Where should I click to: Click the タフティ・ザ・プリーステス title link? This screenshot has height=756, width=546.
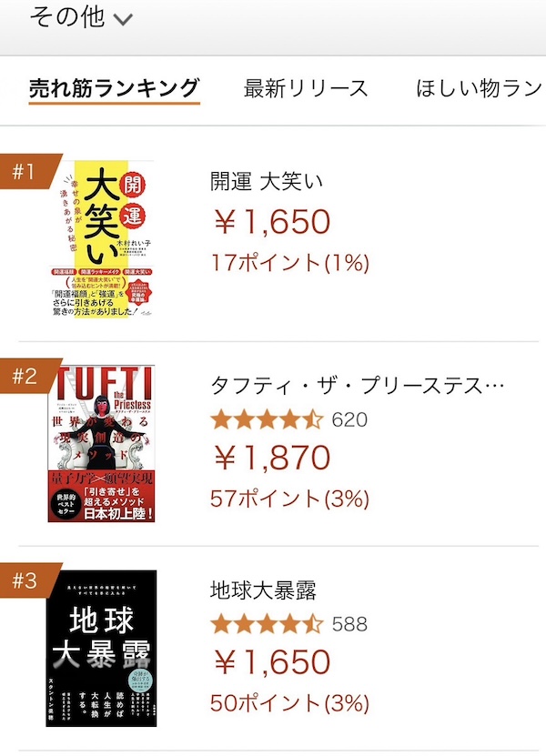pyautogui.click(x=357, y=385)
